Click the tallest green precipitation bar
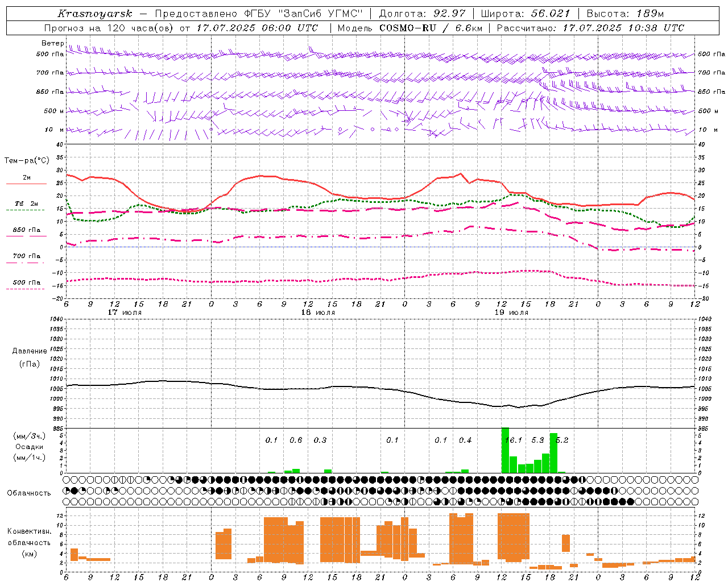The image size is (728, 582). [x=505, y=450]
